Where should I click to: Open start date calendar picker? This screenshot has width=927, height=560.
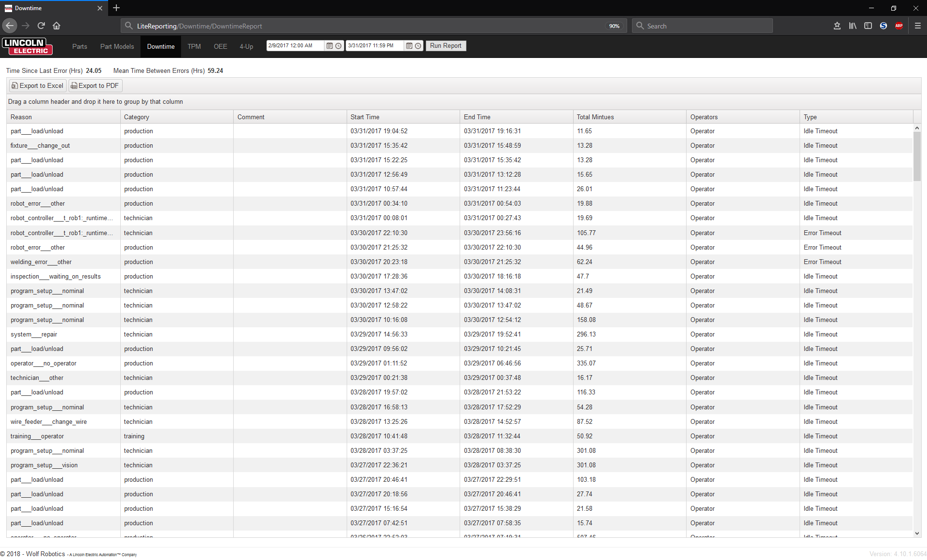point(330,46)
